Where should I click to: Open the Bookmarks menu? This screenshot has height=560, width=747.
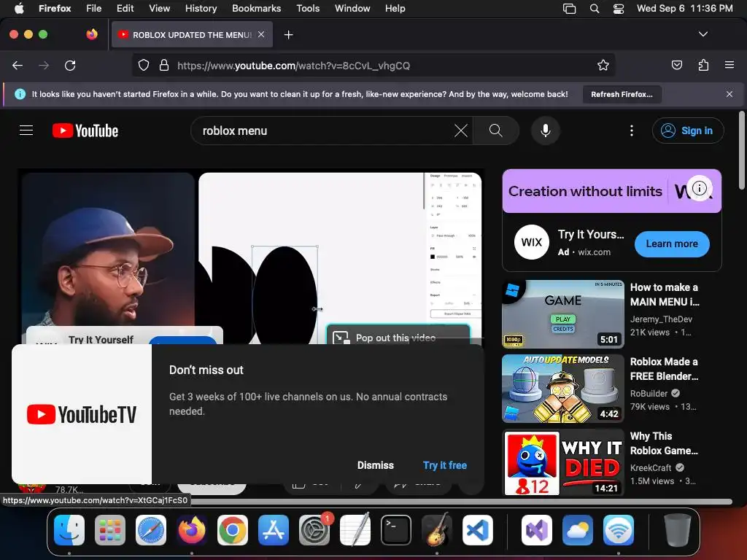click(x=256, y=8)
